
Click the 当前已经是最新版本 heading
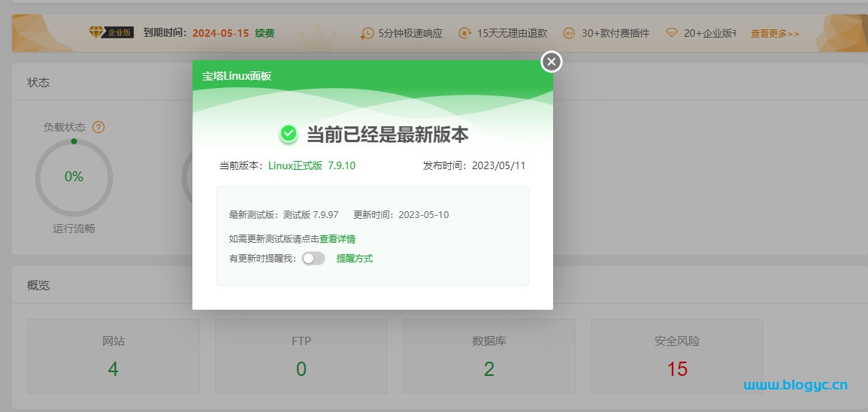[388, 135]
